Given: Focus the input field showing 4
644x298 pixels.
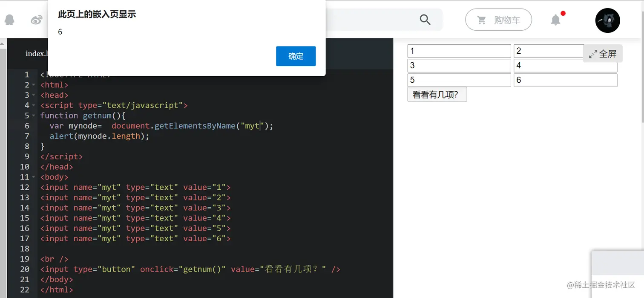Looking at the screenshot, I should (x=565, y=66).
